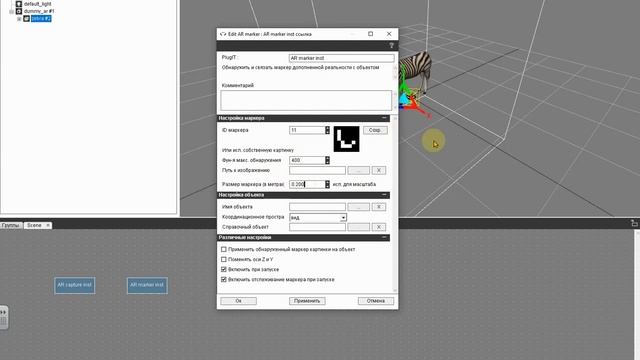640x360 pixels.
Task: Click the expand panel icon at viewport corner
Action: pyautogui.click(x=634, y=223)
